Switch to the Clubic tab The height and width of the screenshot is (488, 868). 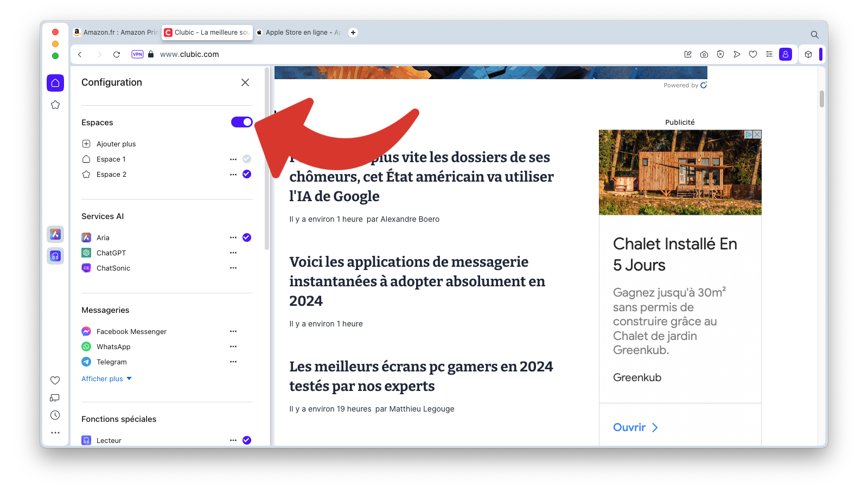(x=207, y=33)
